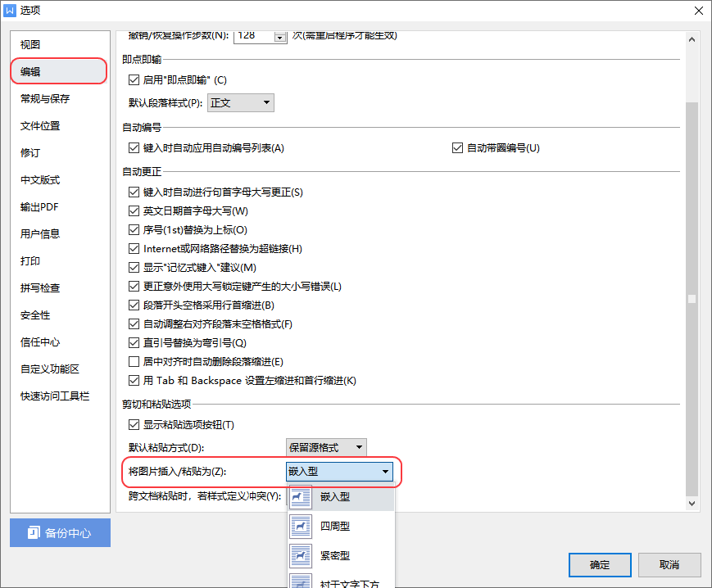Click the behind-text (衬于文字下方) wrap icon
Screen dimensions: 712x588
[301, 581]
